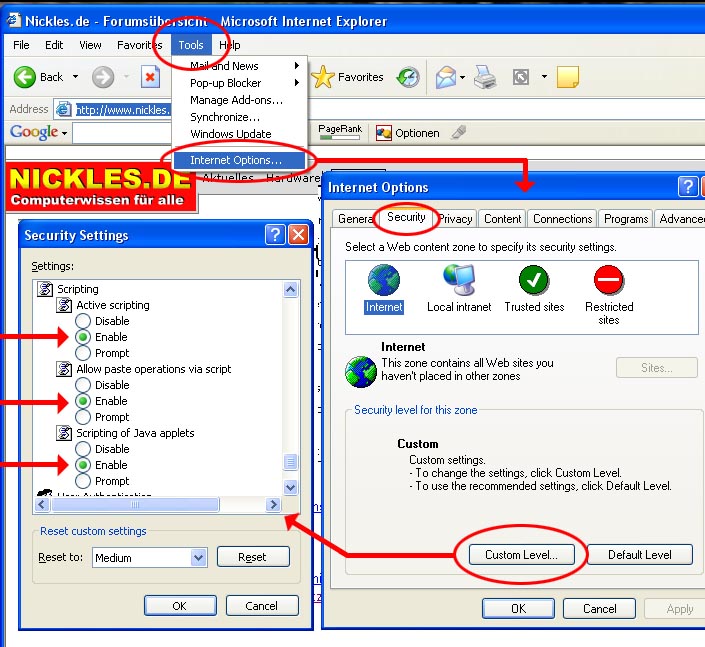
Task: Select Enable under Active scripting
Action: point(83,337)
